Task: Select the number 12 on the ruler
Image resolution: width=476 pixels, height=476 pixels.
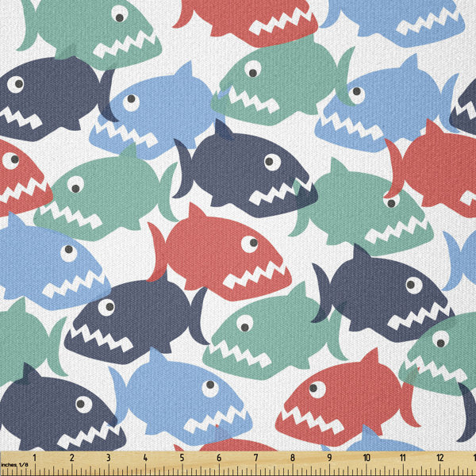Action: coord(440,458)
